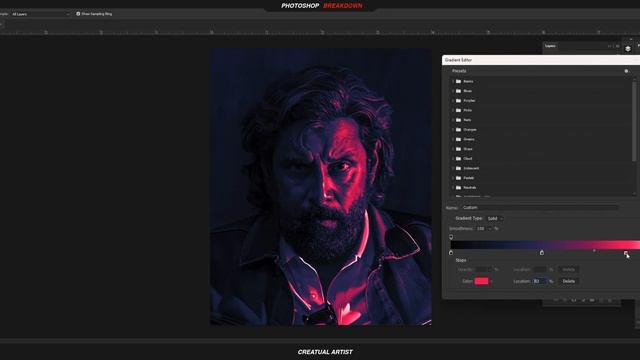Open the Cloud gradient preset folder
640x360 pixels.
click(458, 158)
